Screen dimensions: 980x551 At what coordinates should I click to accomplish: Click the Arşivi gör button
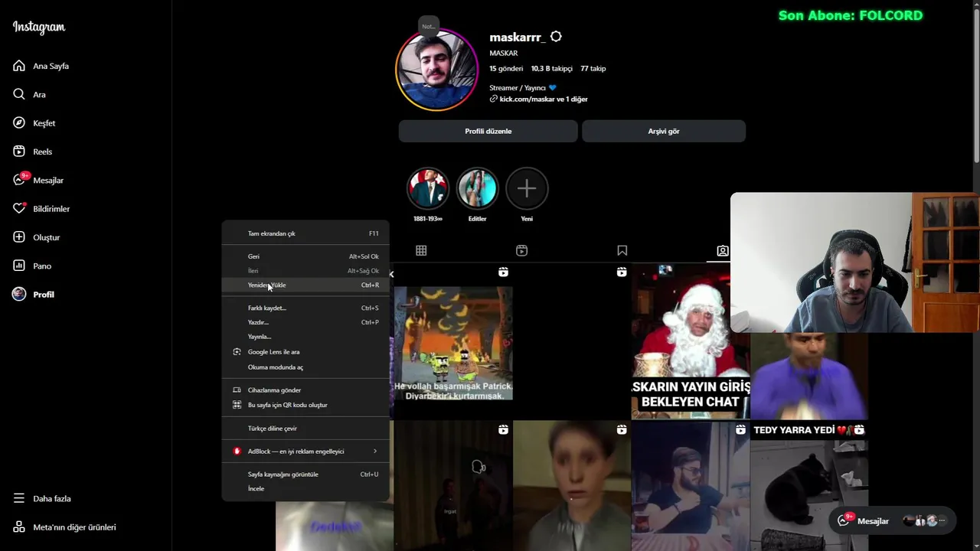pyautogui.click(x=664, y=131)
